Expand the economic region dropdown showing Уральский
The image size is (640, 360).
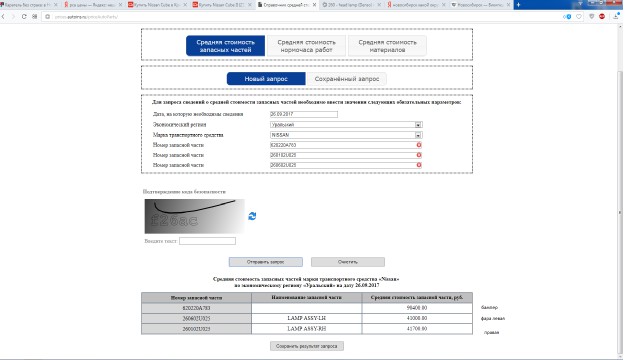click(x=346, y=124)
